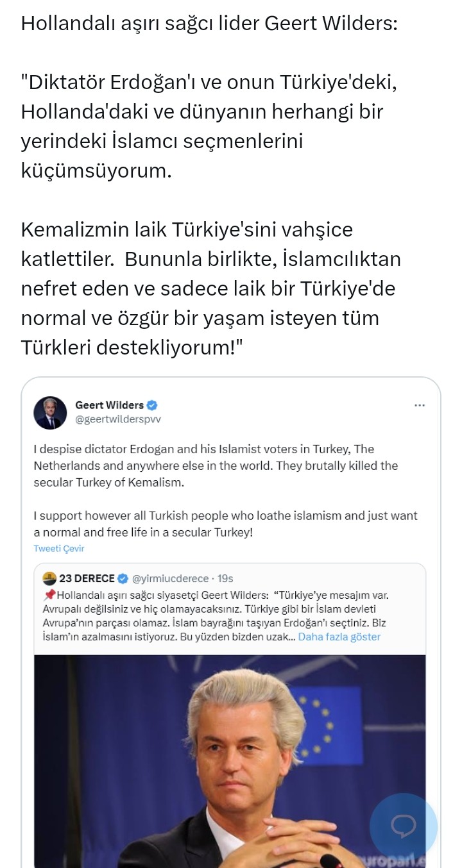Select the 23 DERECE account name
This screenshot has width=462, height=868.
[x=87, y=579]
